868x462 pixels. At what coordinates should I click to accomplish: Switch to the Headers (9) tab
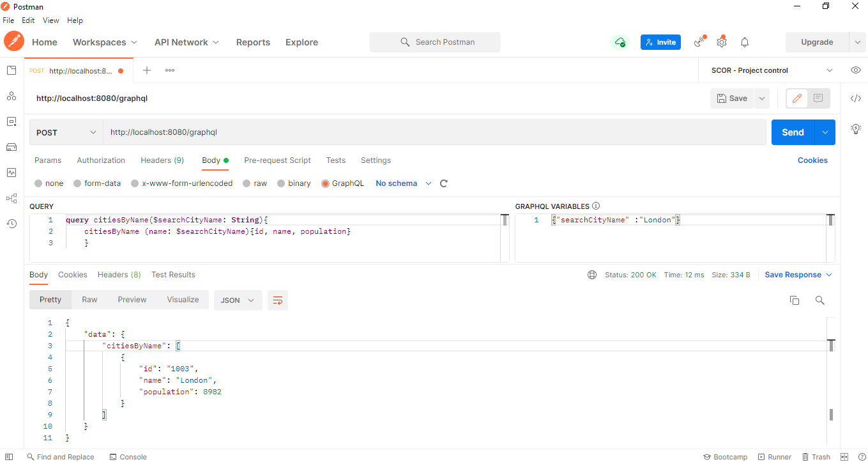pyautogui.click(x=162, y=160)
